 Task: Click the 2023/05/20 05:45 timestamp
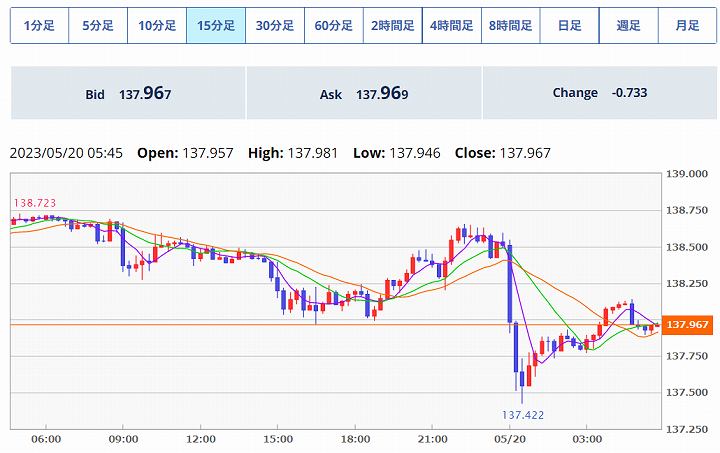click(x=66, y=153)
